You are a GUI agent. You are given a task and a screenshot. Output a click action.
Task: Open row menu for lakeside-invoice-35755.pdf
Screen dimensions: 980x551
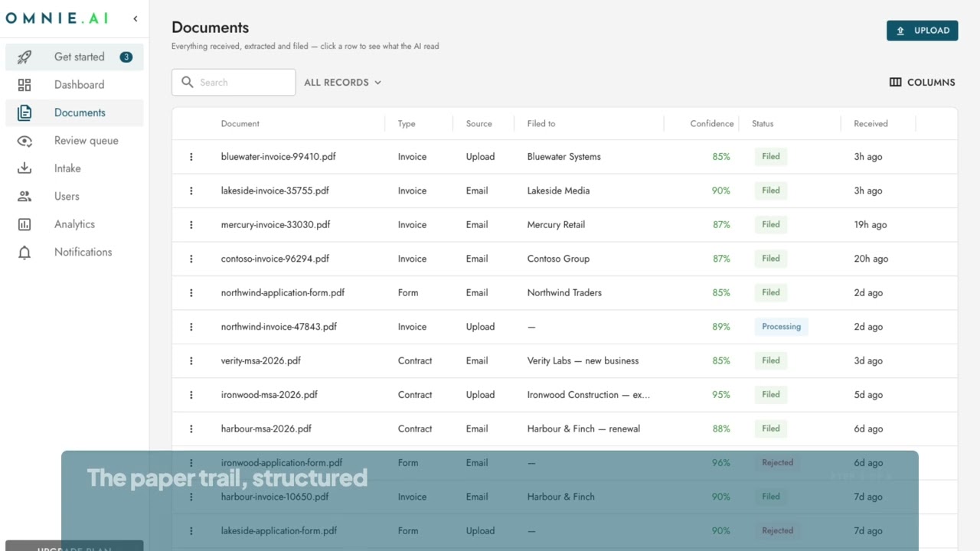pyautogui.click(x=191, y=191)
